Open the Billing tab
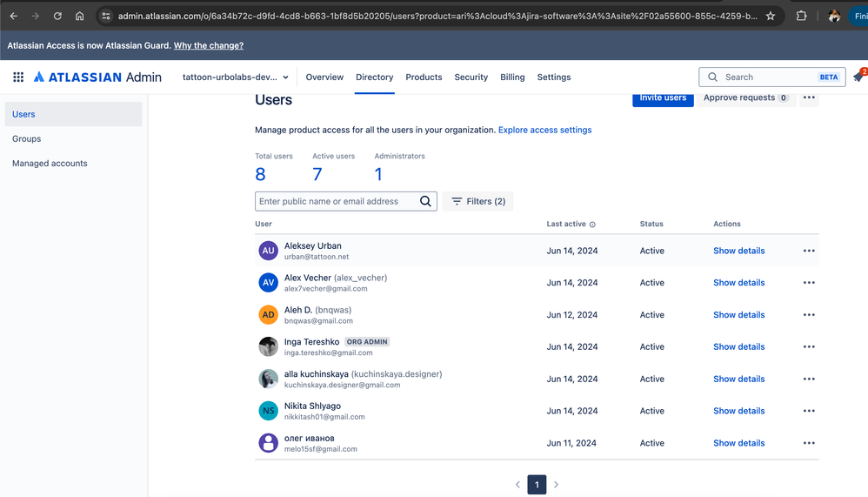The image size is (868, 497). click(512, 77)
